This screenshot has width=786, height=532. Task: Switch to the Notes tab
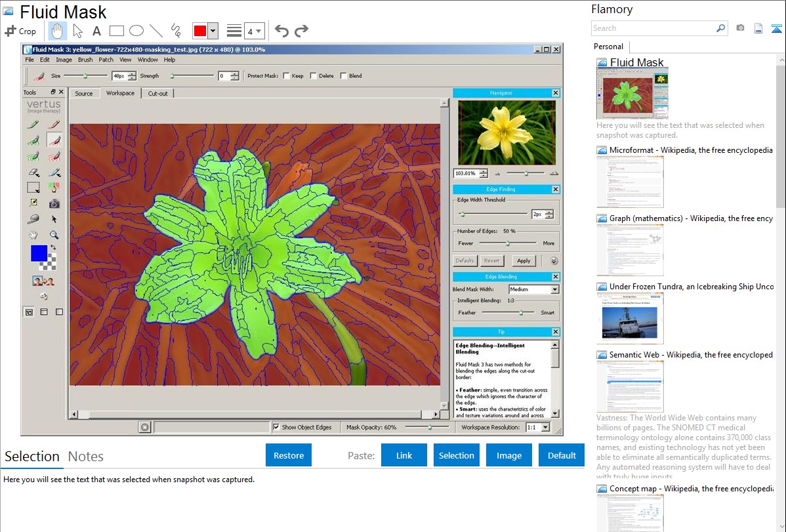point(85,457)
